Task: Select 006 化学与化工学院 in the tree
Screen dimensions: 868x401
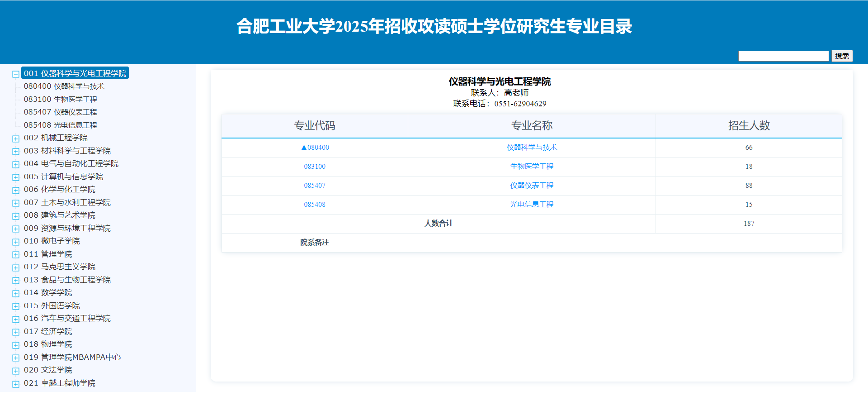Action: [x=60, y=189]
